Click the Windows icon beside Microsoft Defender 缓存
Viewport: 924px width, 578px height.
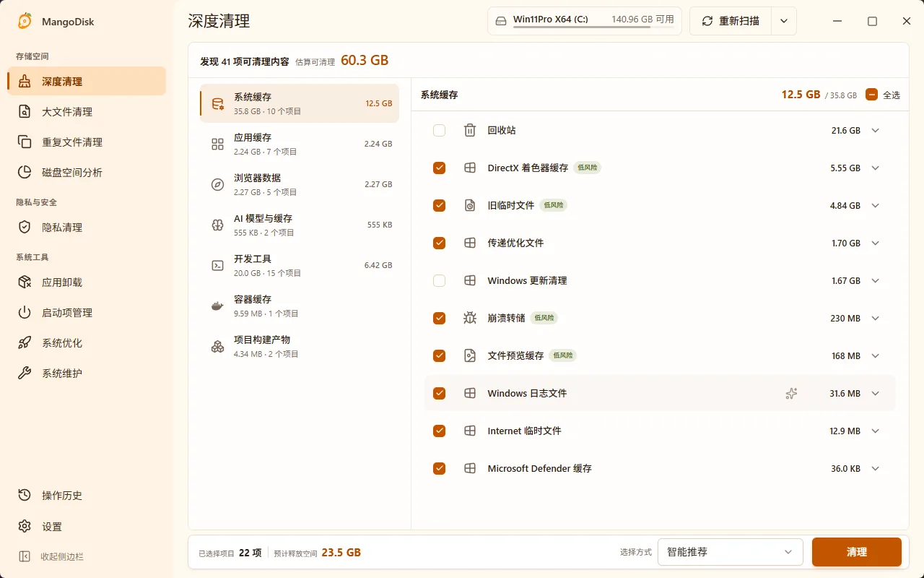(470, 469)
